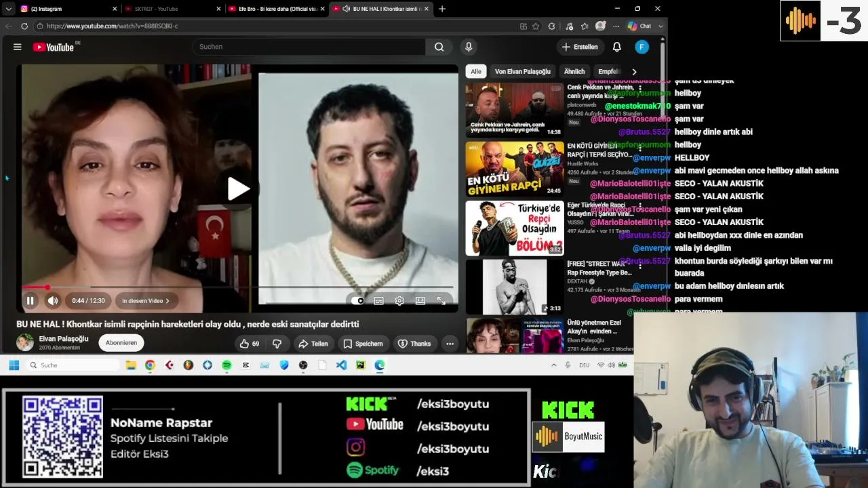Go to YouTube home via logo
Viewport: 868px width, 488px height.
(x=54, y=47)
